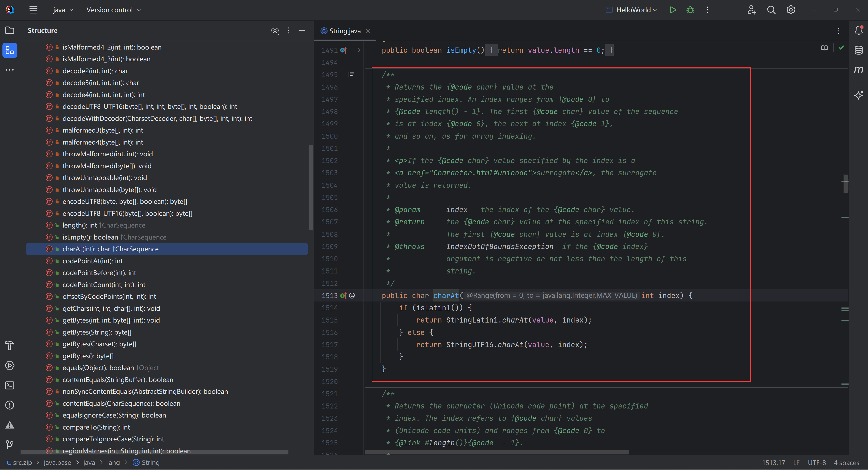Click String class in the breadcrumb bar
This screenshot has height=470, width=868.
146,463
